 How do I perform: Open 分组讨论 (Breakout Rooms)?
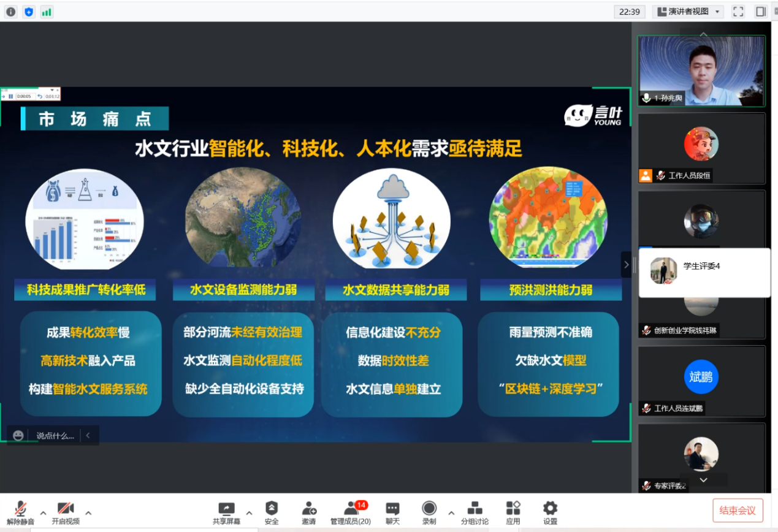coord(475,512)
